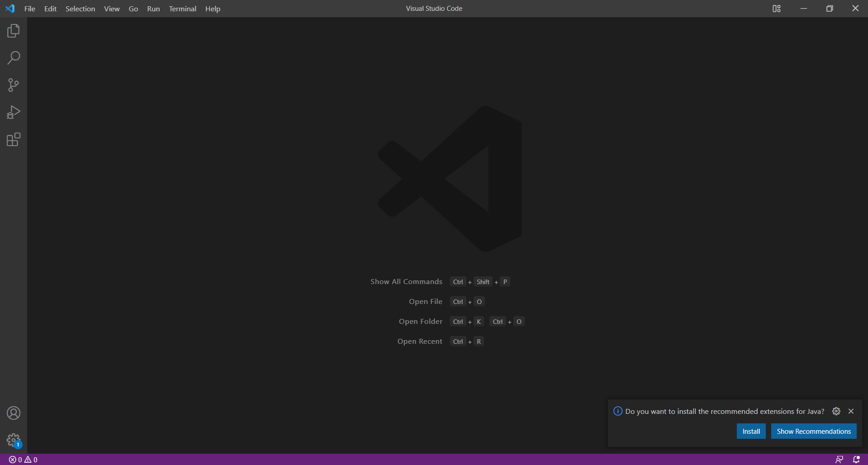Open the Help menu
This screenshot has width=868, height=465.
(x=213, y=9)
